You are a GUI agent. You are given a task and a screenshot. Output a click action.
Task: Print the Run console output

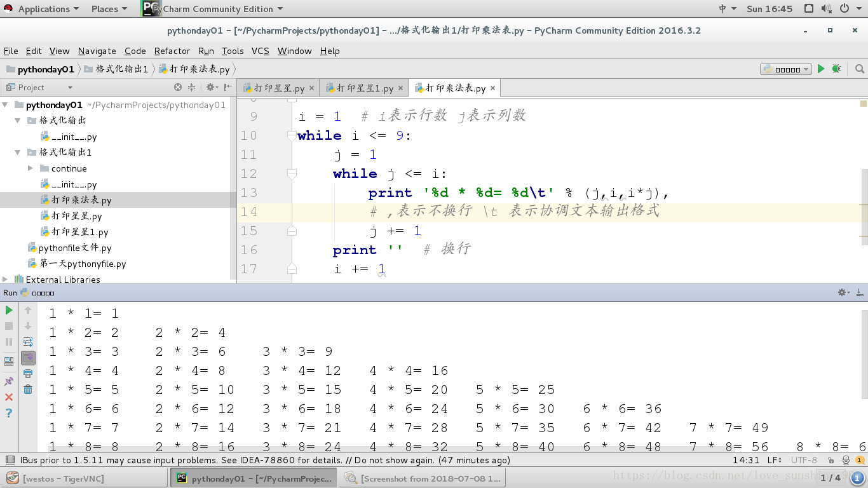28,374
